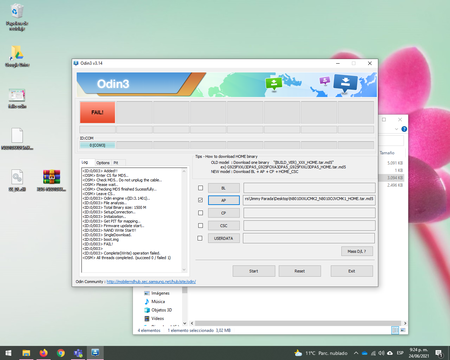Viewport: 450px width, 360px height.
Task: Select the WinRAR archive desktop icon
Action: 51,180
